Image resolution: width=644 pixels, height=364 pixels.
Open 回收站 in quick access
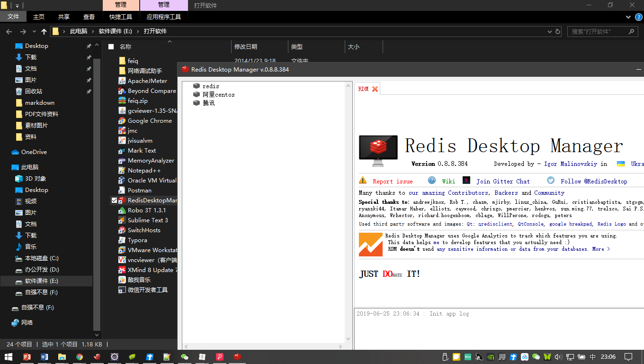click(x=33, y=91)
